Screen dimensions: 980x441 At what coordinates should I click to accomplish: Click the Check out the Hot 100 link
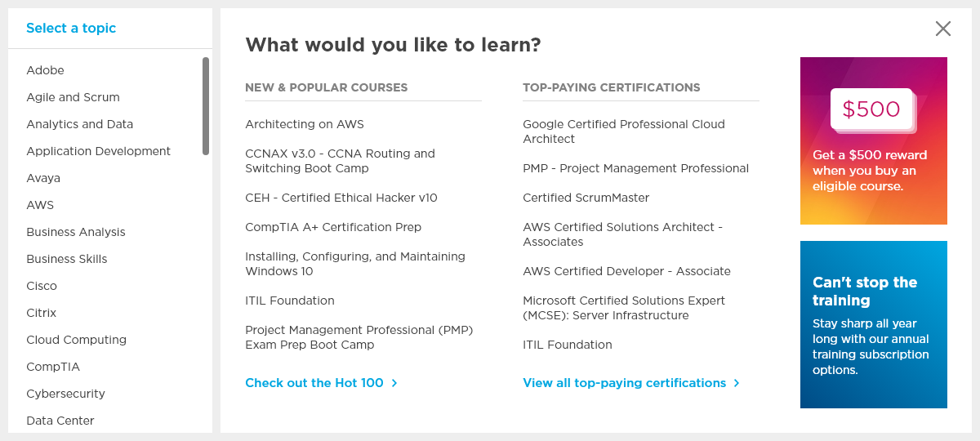[314, 383]
